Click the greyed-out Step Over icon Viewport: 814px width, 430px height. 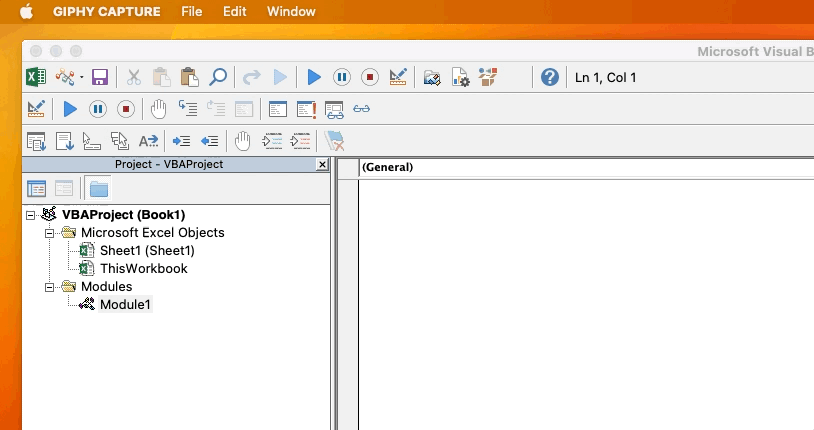tap(216, 109)
